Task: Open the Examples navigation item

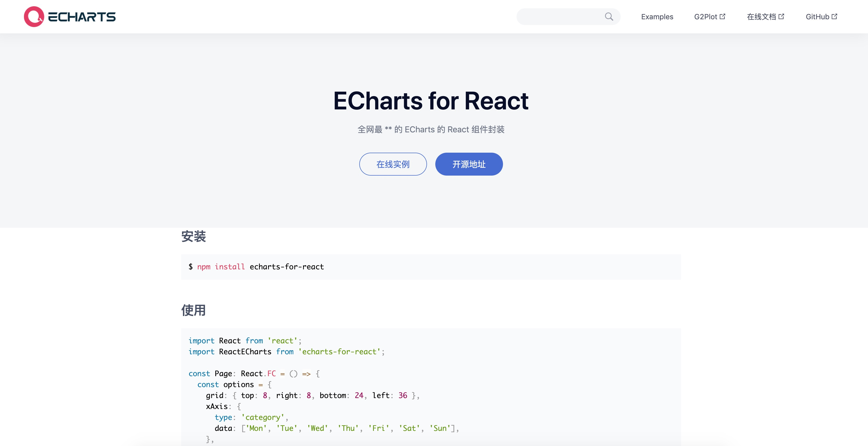Action: click(657, 16)
